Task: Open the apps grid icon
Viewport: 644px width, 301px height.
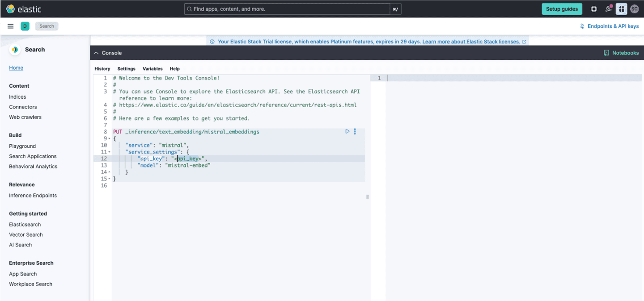Action: click(621, 8)
